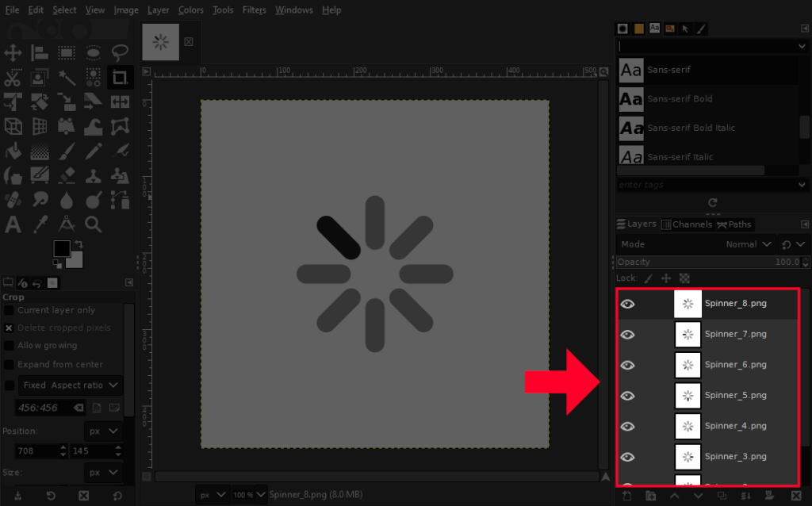Switch to the Channels tab

click(x=687, y=224)
